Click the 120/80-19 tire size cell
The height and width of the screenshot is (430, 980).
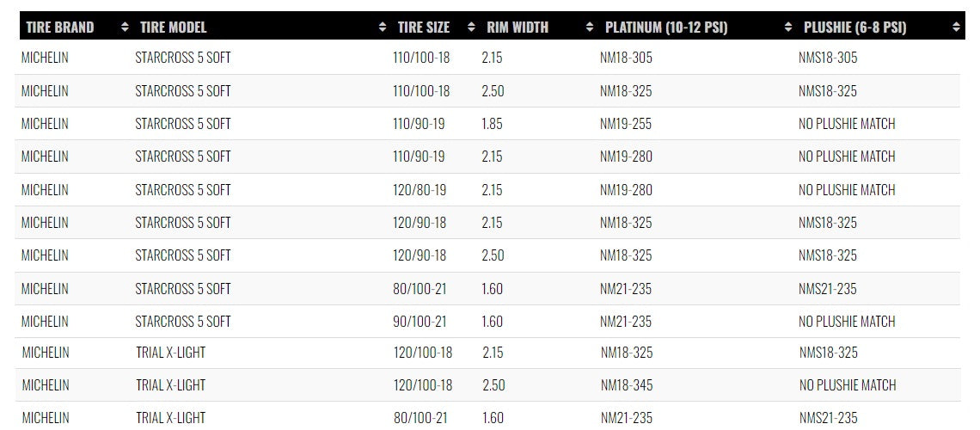(x=420, y=190)
